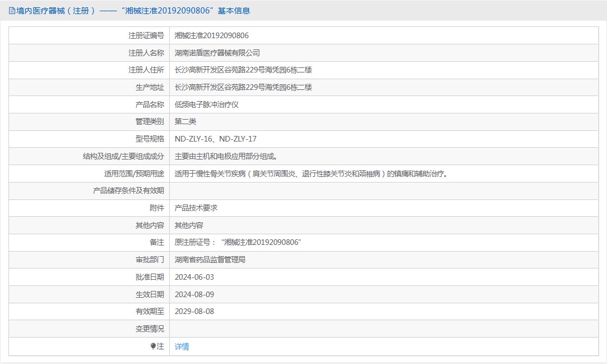607x364 pixels.
Task: Select effective date 2024-08-09
Action: coord(194,294)
